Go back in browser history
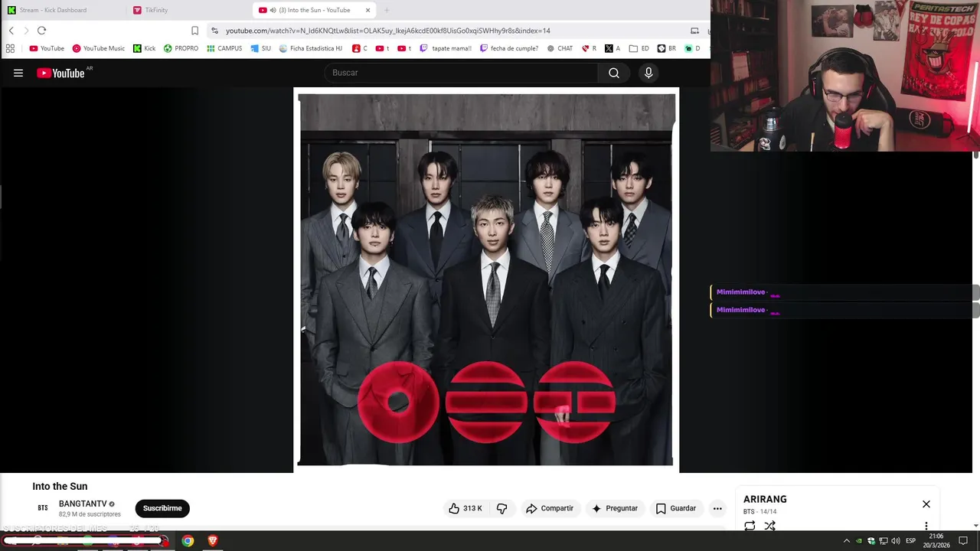 click(x=11, y=31)
